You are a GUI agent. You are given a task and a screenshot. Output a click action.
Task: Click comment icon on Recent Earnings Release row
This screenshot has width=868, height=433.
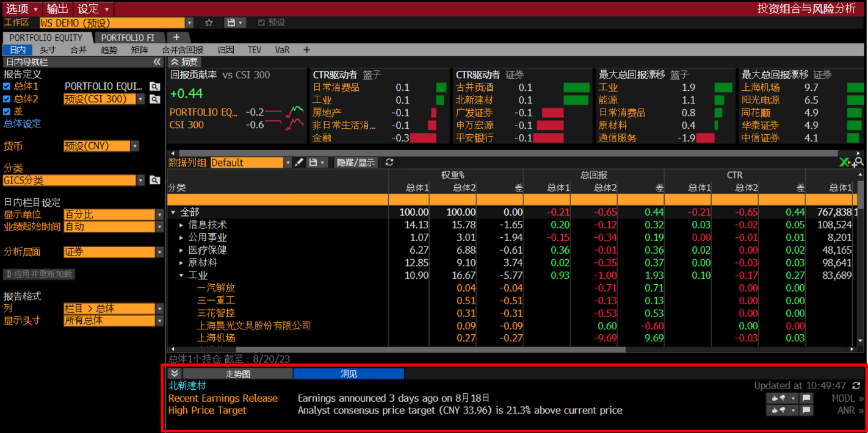pos(806,398)
